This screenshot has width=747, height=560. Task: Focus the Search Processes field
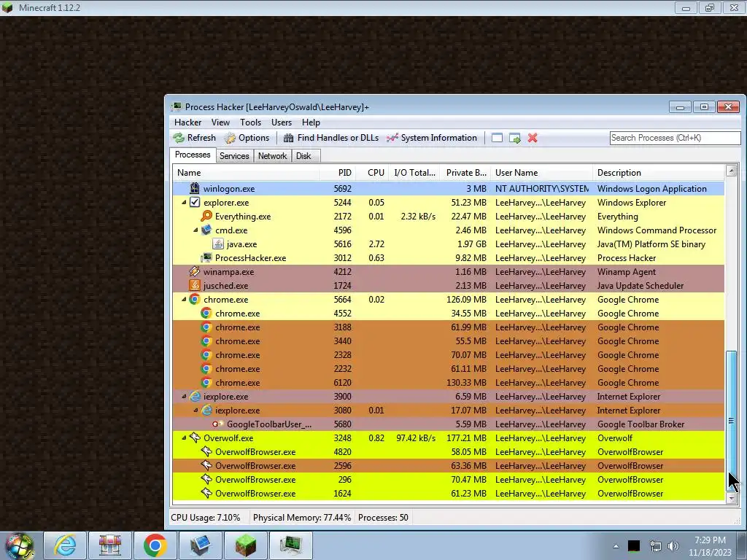point(675,138)
